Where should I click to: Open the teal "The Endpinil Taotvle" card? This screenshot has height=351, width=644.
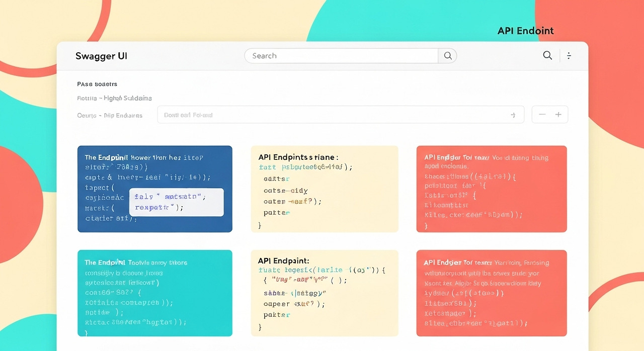click(155, 293)
